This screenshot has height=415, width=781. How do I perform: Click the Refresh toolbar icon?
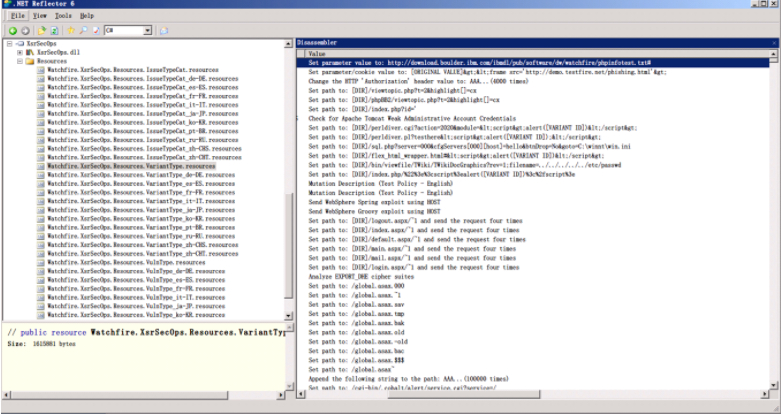(56, 31)
